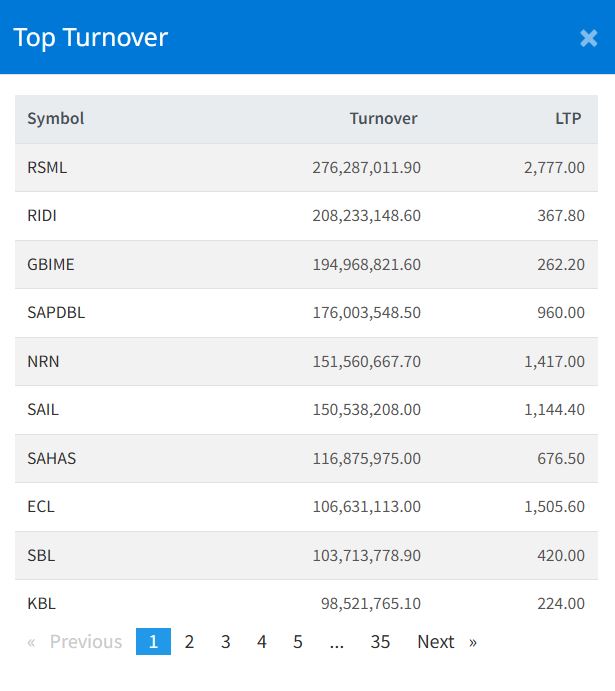Sort by the Symbol column header
The image size is (615, 691).
click(56, 119)
